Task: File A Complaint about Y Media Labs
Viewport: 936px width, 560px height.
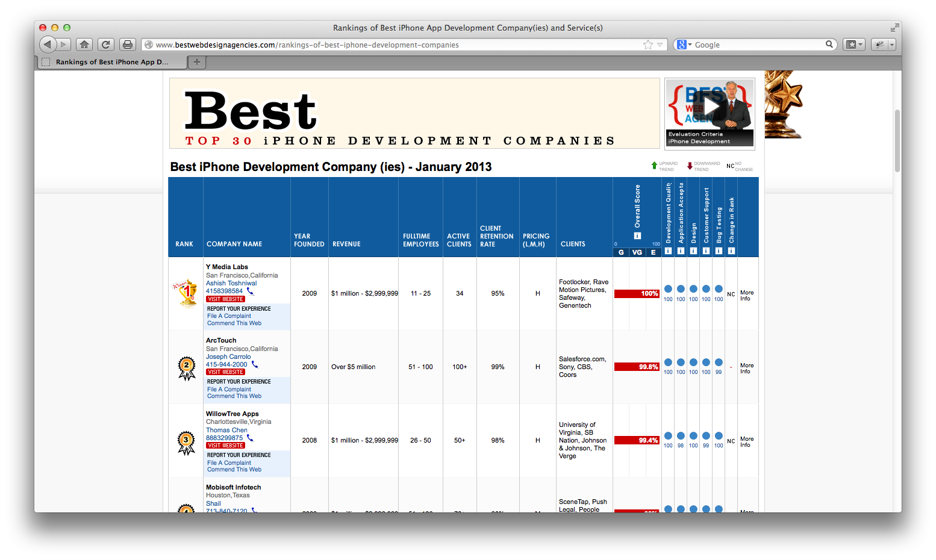Action: 229,316
